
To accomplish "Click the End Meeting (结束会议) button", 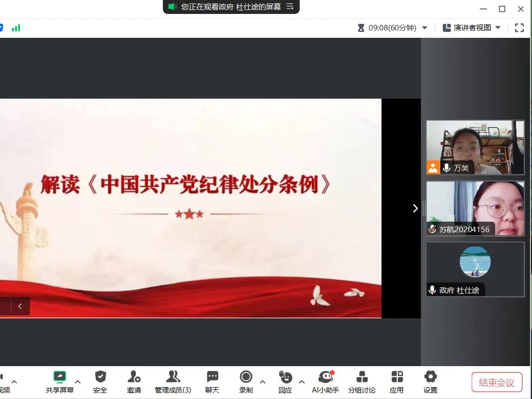I will click(x=497, y=383).
